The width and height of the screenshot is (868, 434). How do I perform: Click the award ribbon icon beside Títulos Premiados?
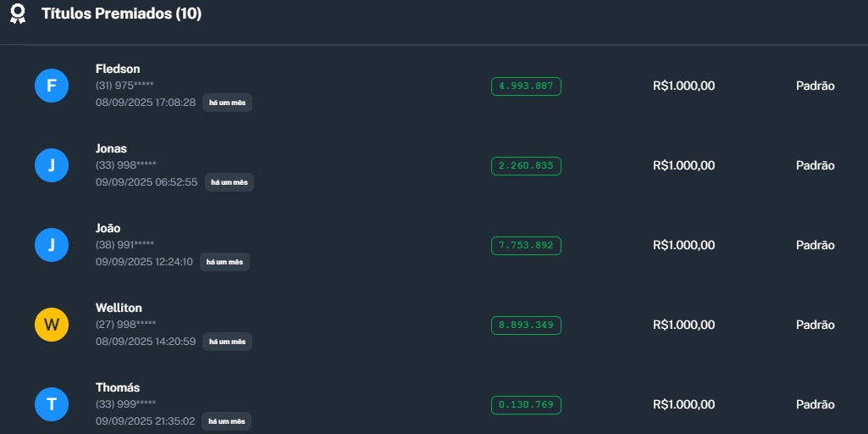[18, 14]
